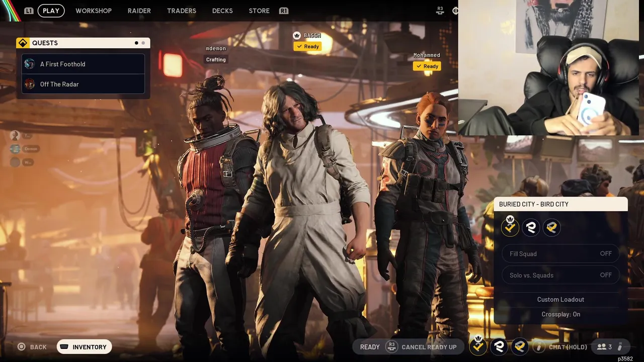Click the Mohammed player name
This screenshot has width=644, height=362.
427,55
